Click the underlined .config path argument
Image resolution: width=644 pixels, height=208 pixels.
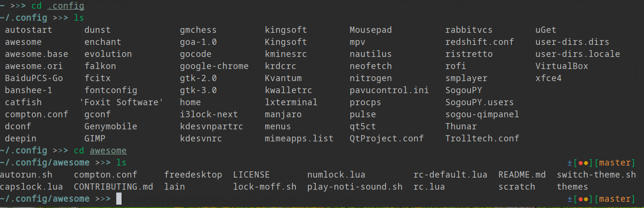tap(66, 6)
